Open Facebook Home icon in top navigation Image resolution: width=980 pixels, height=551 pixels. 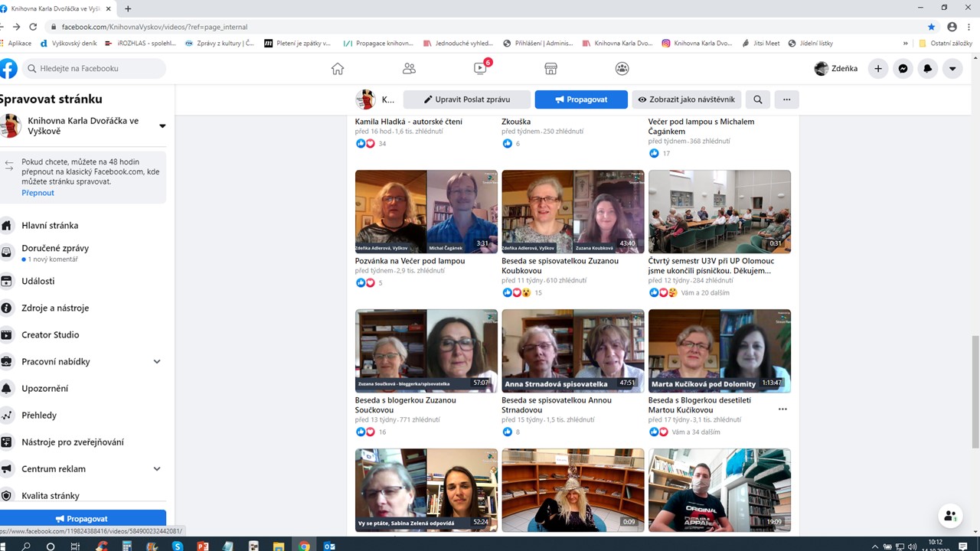click(x=338, y=69)
